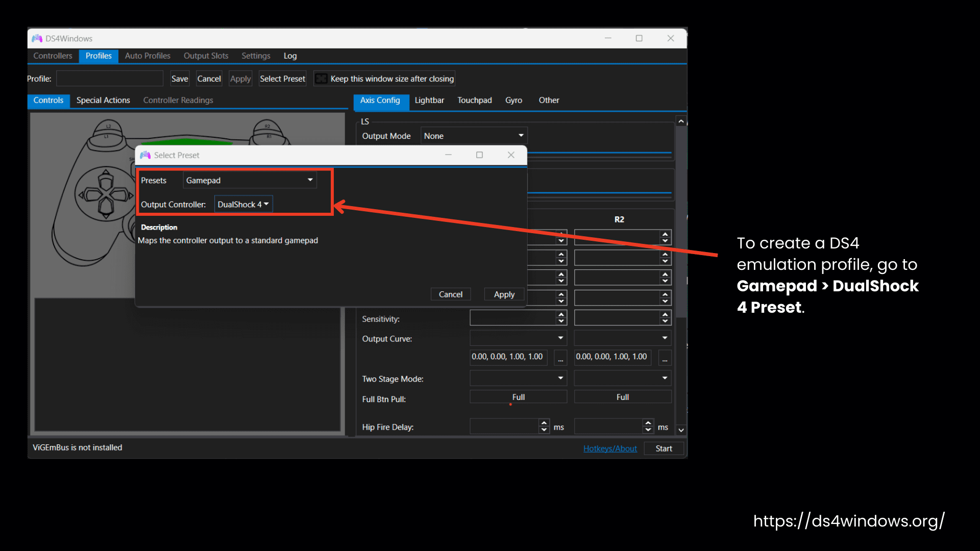This screenshot has width=980, height=551.
Task: Maximize the Select Preset dialog
Action: pos(479,155)
